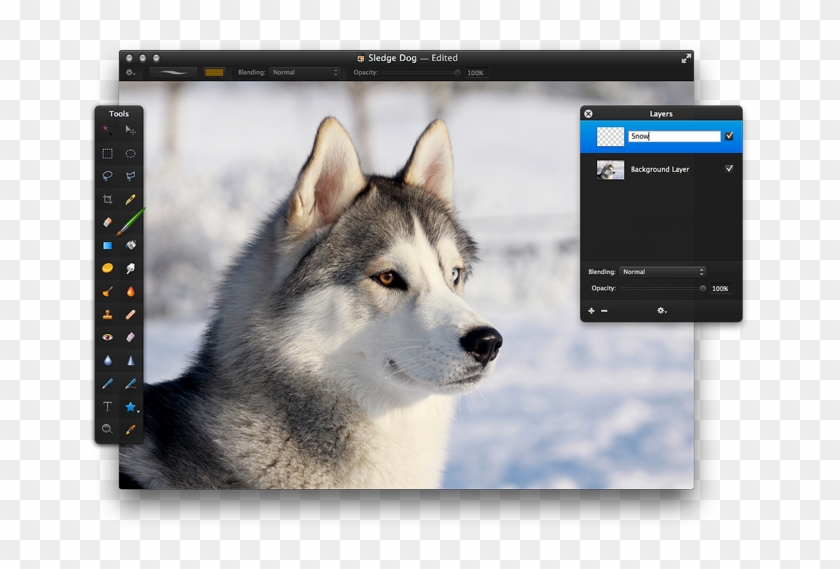Pick the Burn flame tool
840x569 pixels.
tap(130, 291)
